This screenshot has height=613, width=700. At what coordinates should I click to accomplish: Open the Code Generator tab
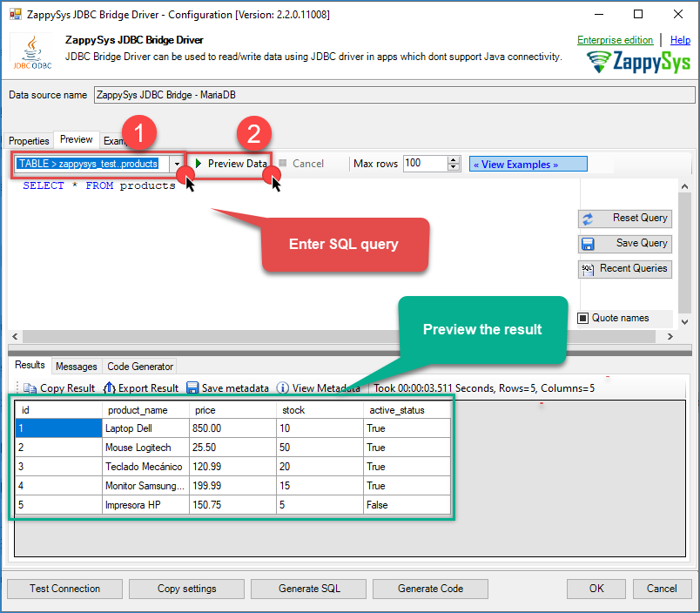pos(140,367)
